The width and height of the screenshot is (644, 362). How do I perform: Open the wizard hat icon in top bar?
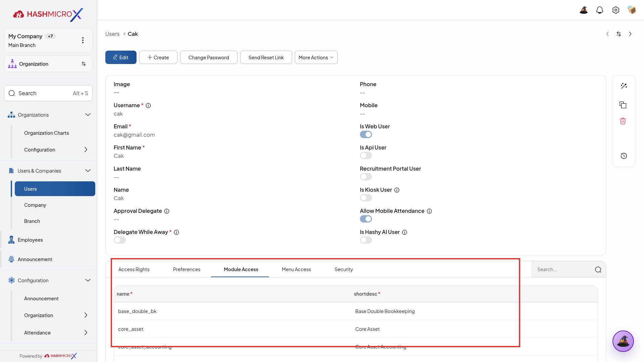[x=584, y=10]
